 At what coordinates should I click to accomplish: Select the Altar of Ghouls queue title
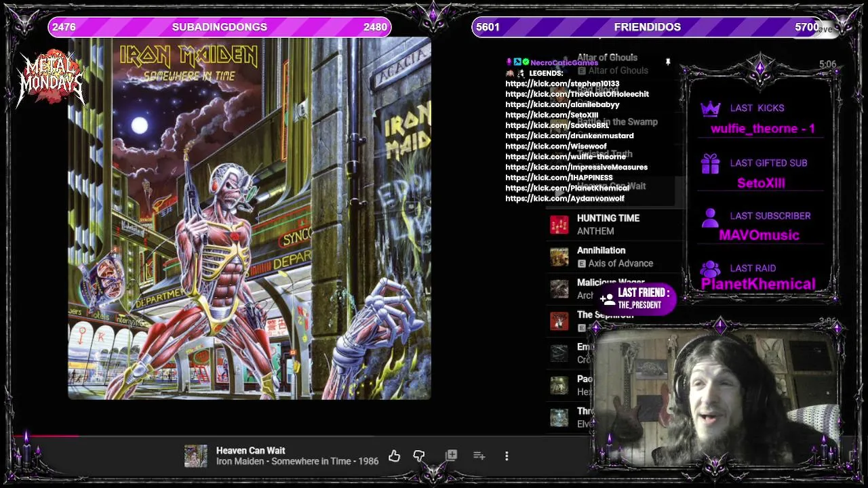click(x=607, y=58)
